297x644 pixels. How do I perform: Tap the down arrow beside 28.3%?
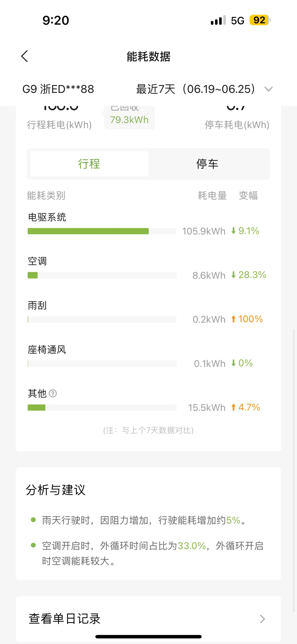233,275
